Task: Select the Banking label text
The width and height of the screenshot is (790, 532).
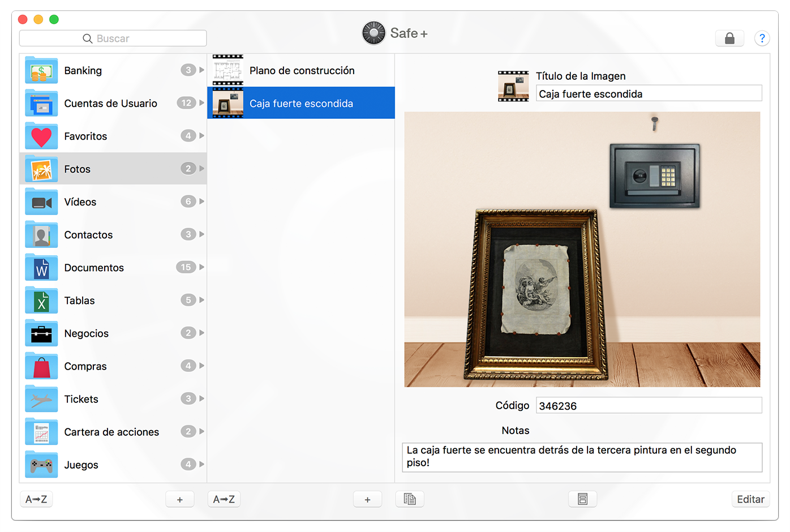Action: pos(83,70)
